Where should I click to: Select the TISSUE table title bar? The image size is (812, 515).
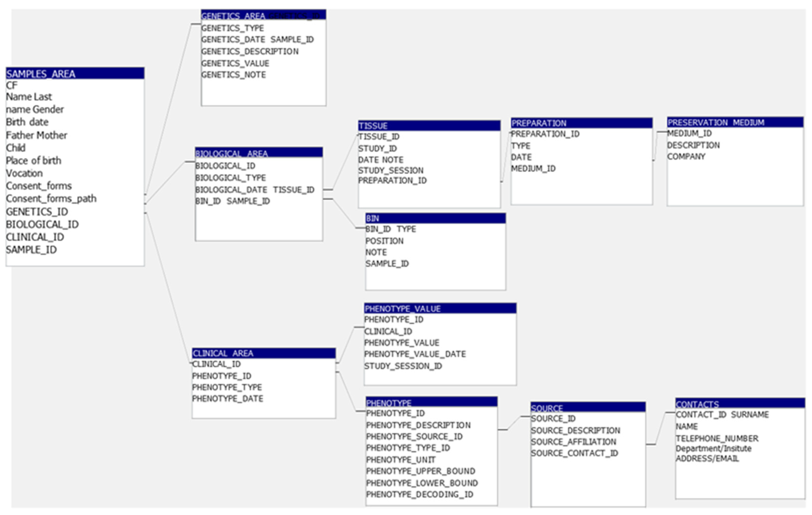(x=429, y=126)
